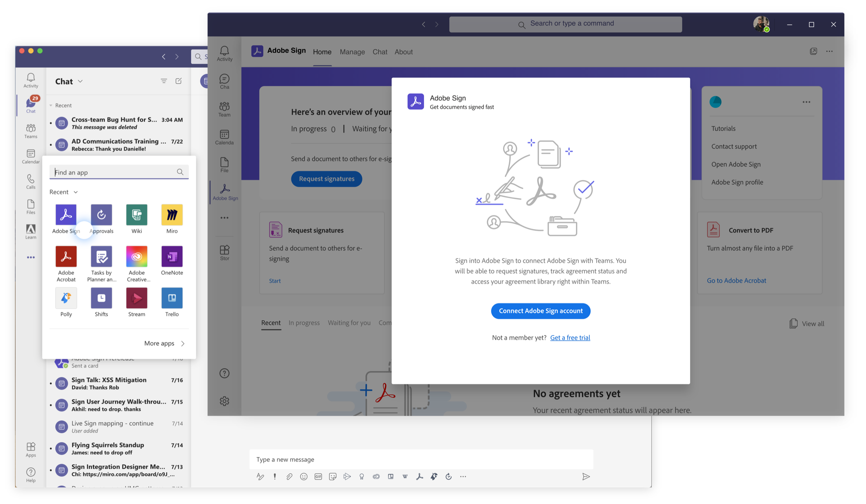Open More apps chevron
Screen dimensions: 866x504
[183, 344]
